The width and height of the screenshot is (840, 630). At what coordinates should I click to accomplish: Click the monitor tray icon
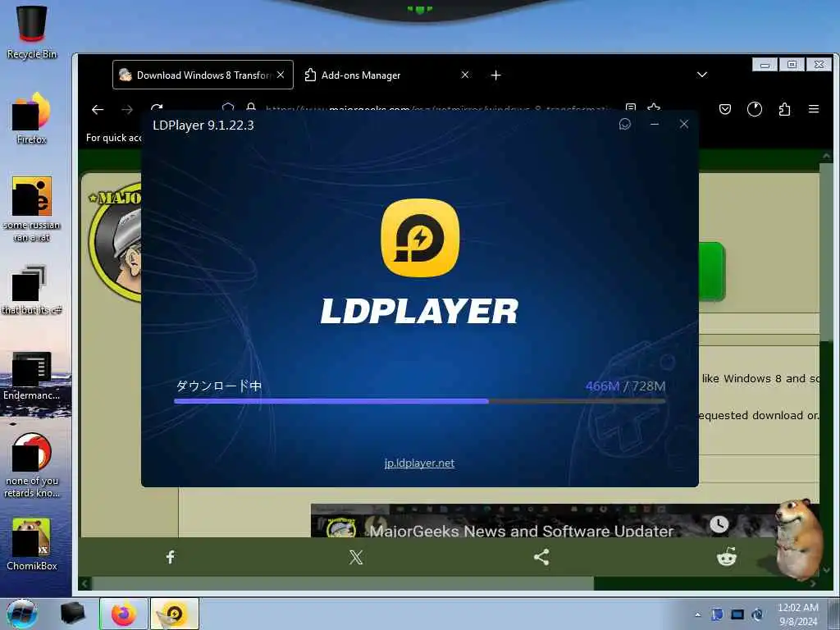737,614
